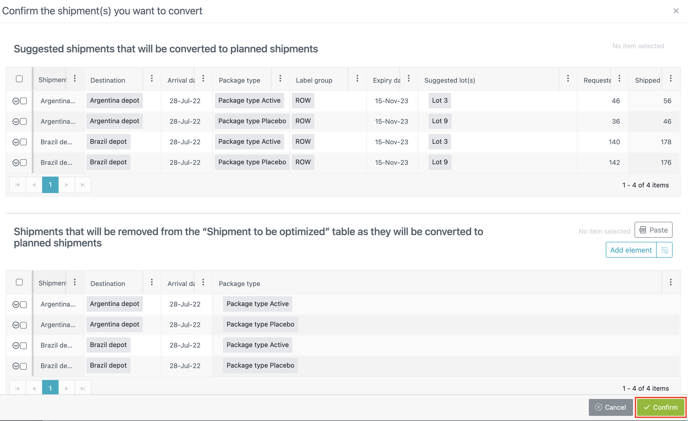Open the Shipped column options menu
This screenshot has height=421, width=688.
[x=671, y=79]
